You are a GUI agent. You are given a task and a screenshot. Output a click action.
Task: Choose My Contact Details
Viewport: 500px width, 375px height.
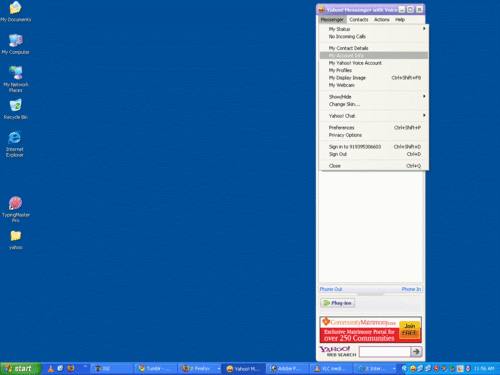(374, 48)
